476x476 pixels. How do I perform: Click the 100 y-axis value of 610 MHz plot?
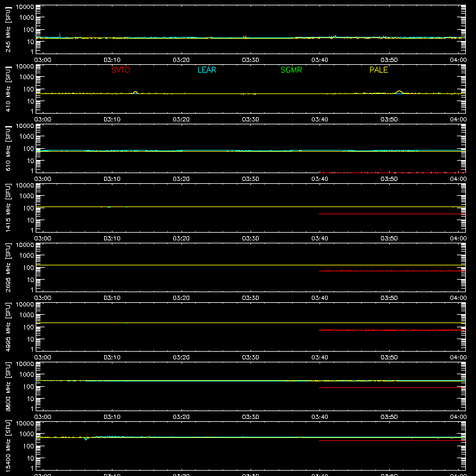tap(29, 148)
